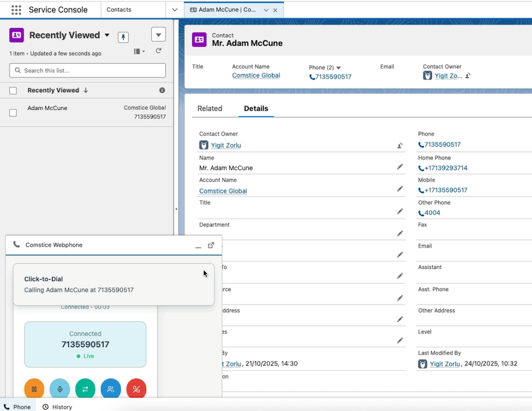Pin the Recently Viewed list
This screenshot has height=411, width=532.
point(123,37)
